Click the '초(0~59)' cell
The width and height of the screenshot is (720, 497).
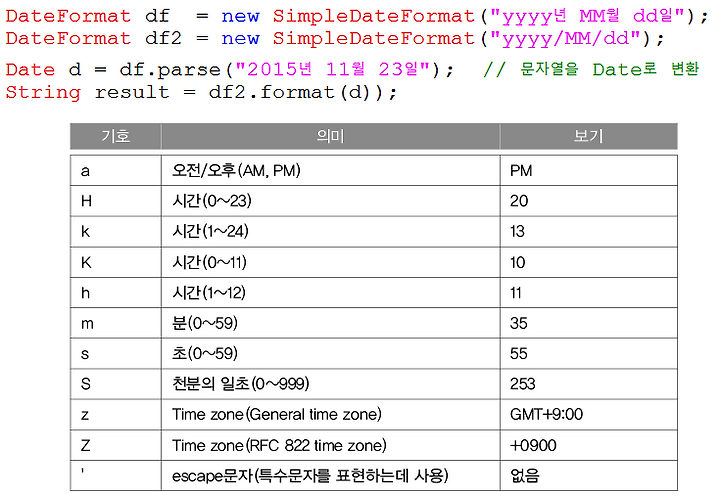[x=331, y=354]
